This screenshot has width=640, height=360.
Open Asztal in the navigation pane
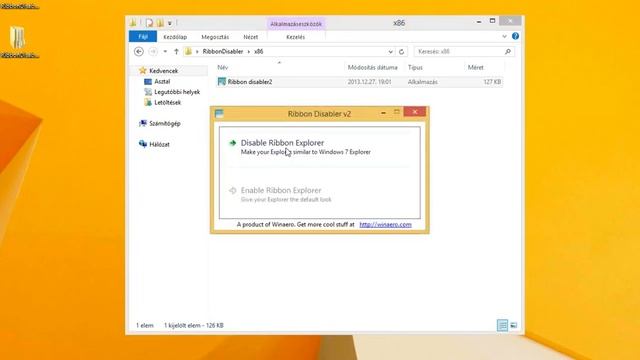point(162,81)
